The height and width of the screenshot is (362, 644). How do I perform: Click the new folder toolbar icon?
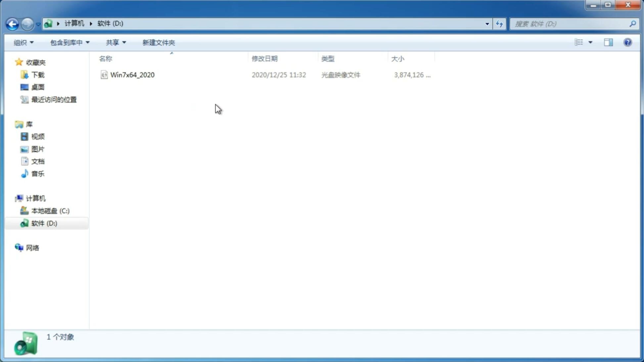click(x=158, y=42)
